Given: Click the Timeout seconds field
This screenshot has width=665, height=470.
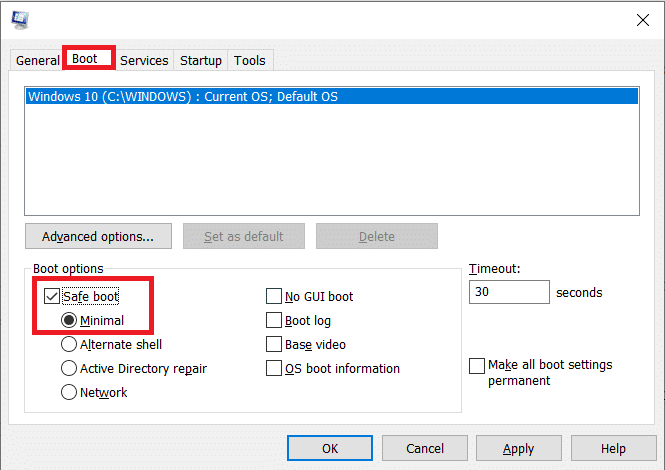Looking at the screenshot, I should 509,292.
